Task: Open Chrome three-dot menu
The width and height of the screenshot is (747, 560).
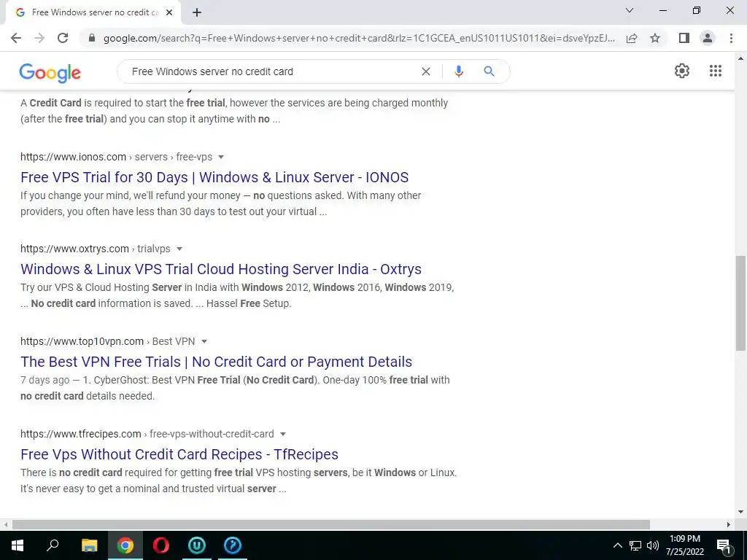Action: coord(731,38)
